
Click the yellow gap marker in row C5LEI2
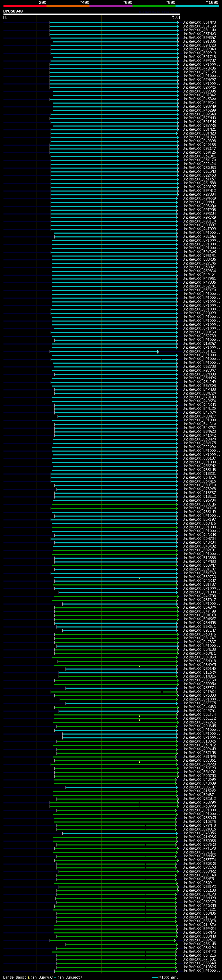[140, 720]
